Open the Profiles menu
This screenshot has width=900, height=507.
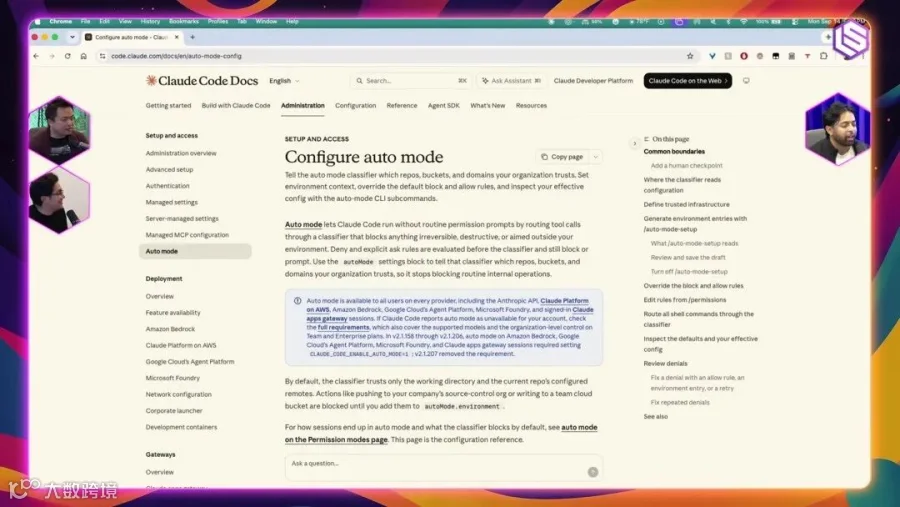[218, 21]
